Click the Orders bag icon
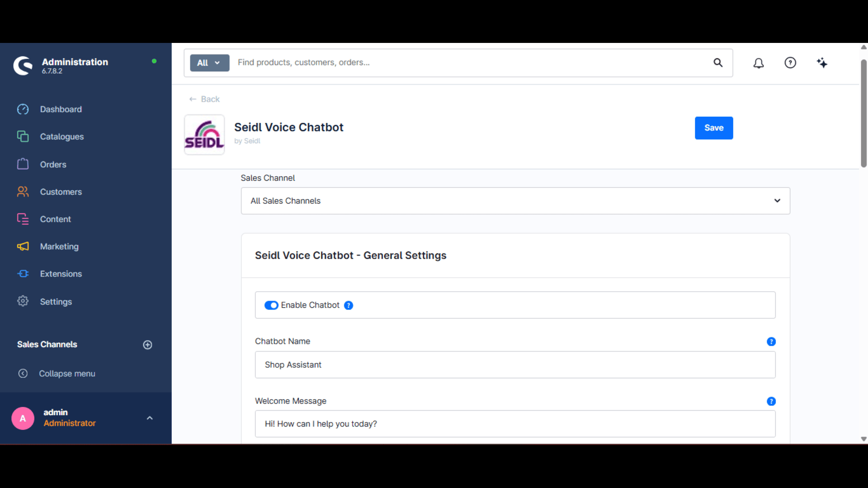 pyautogui.click(x=23, y=164)
